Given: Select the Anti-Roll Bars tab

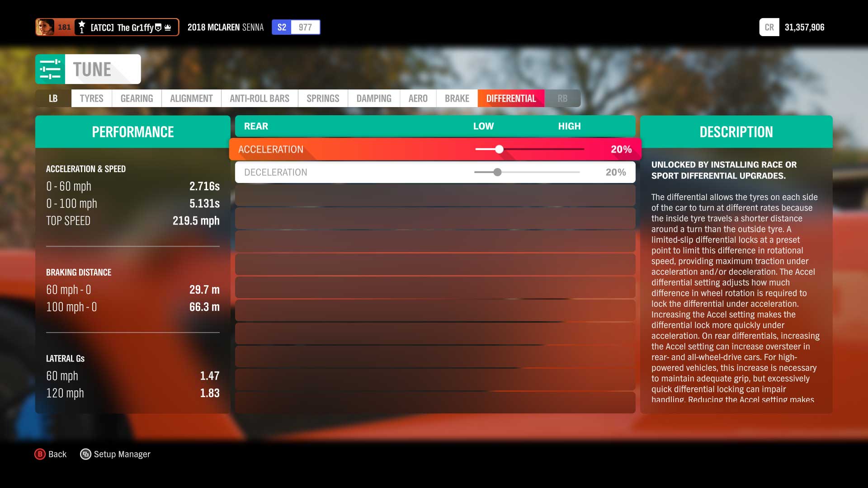Looking at the screenshot, I should pos(259,99).
